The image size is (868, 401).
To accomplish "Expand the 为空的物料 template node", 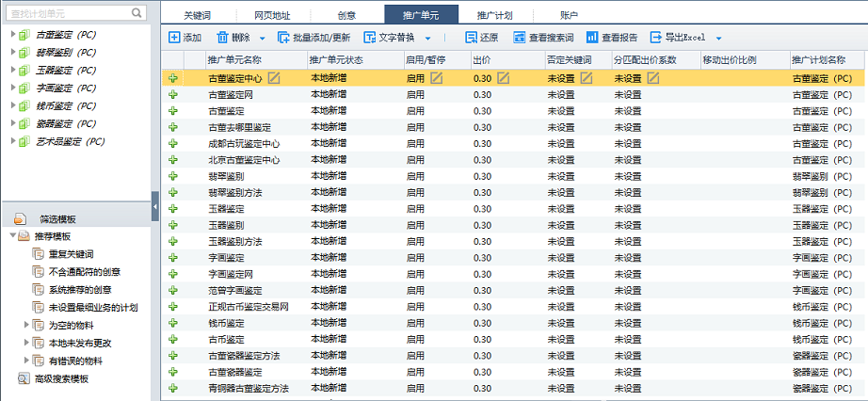I will pyautogui.click(x=26, y=325).
